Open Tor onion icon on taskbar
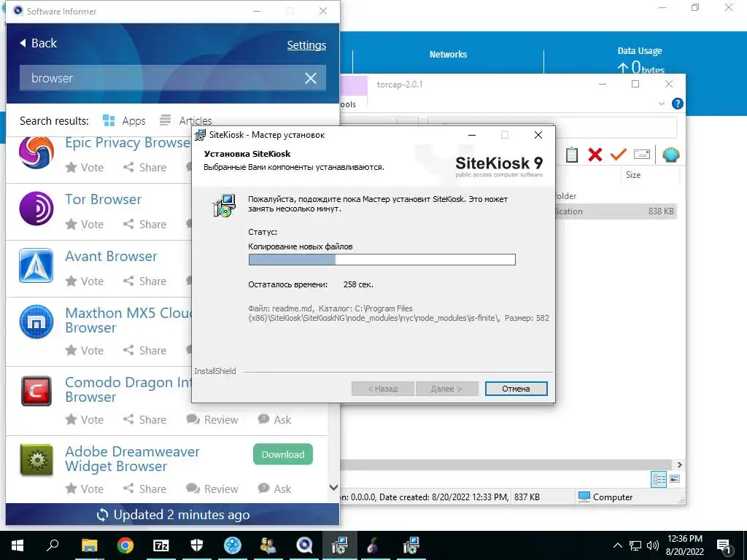 coord(373,545)
